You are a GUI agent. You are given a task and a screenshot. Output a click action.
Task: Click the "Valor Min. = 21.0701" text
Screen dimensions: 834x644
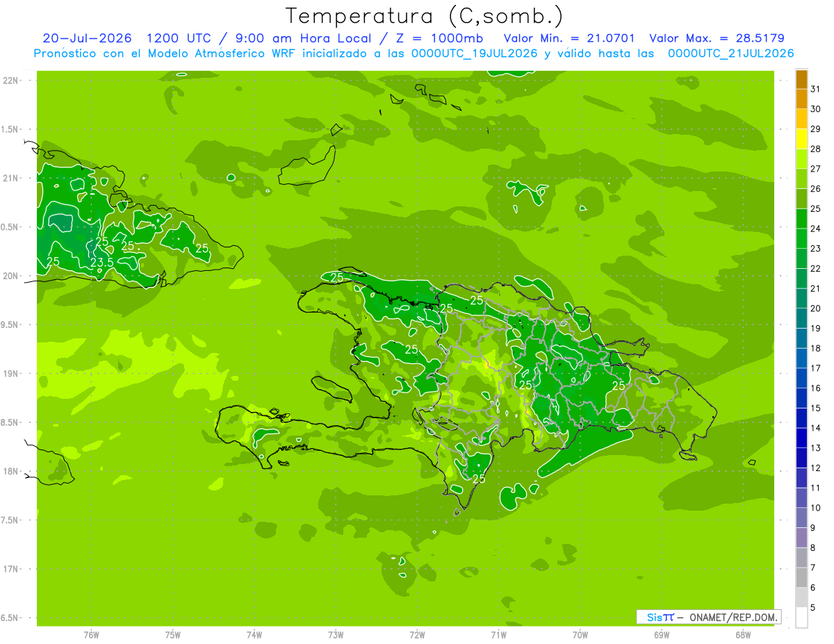[569, 38]
